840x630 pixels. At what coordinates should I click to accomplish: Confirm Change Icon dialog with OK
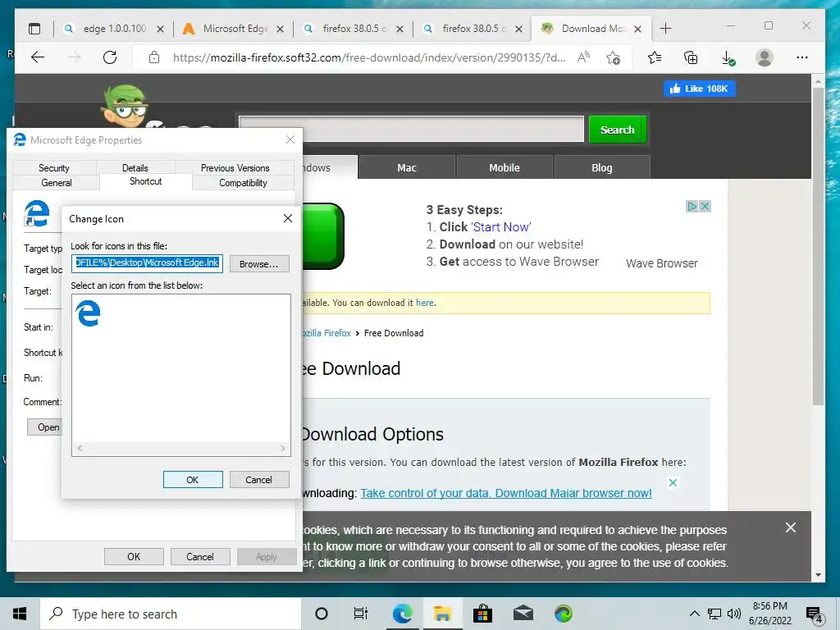click(193, 479)
